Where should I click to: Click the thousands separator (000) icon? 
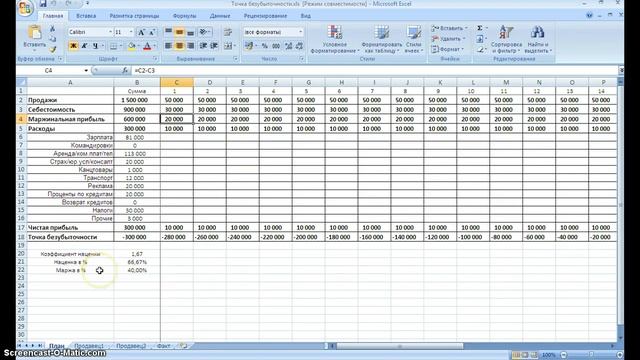coord(276,46)
